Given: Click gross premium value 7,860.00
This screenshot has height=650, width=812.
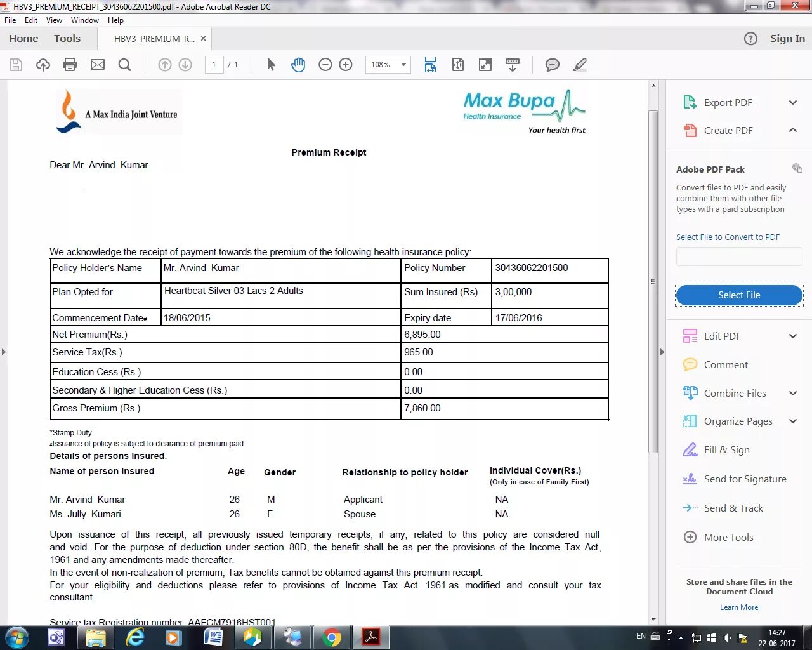Looking at the screenshot, I should (x=422, y=408).
